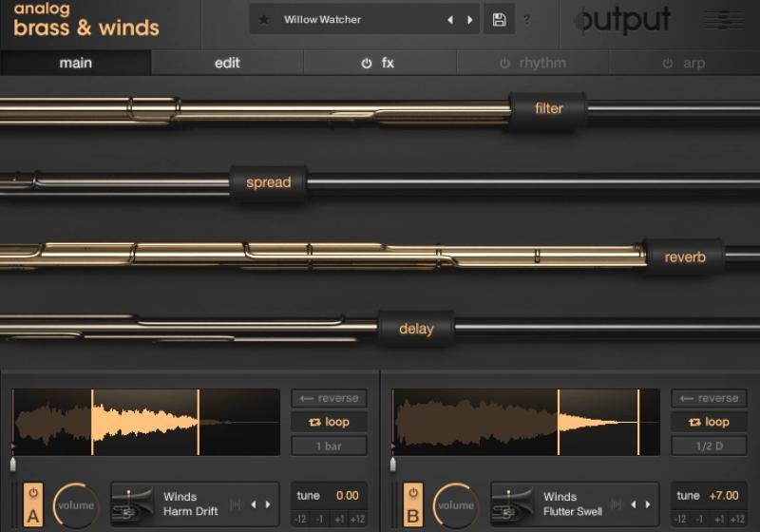Toggle rhythm power button
The width and height of the screenshot is (760, 532).
(x=504, y=63)
